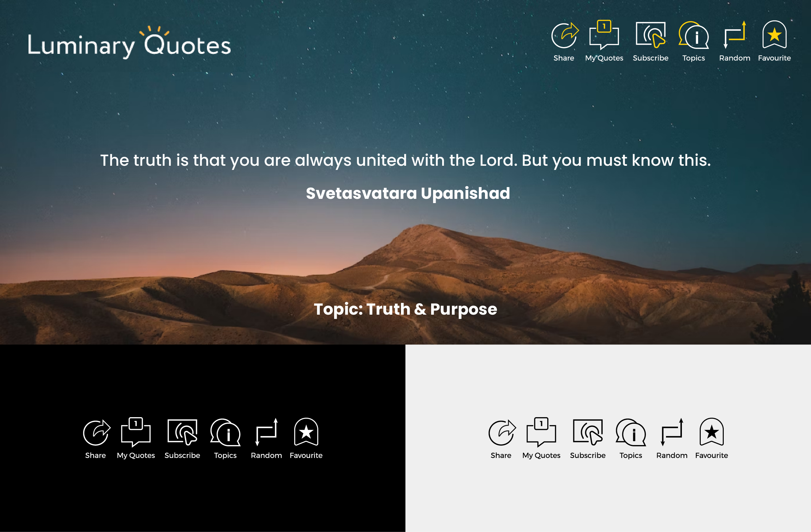The width and height of the screenshot is (811, 532).
Task: Click black Share icon on light panel
Action: point(502,432)
